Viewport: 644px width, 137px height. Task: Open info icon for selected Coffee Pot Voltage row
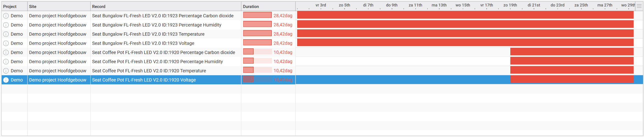pyautogui.click(x=6, y=80)
